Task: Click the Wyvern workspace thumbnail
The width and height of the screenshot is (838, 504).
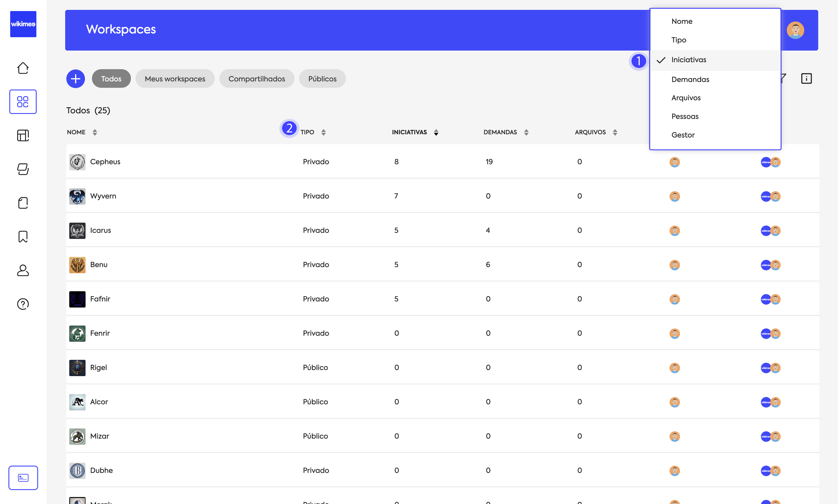Action: pos(77,196)
